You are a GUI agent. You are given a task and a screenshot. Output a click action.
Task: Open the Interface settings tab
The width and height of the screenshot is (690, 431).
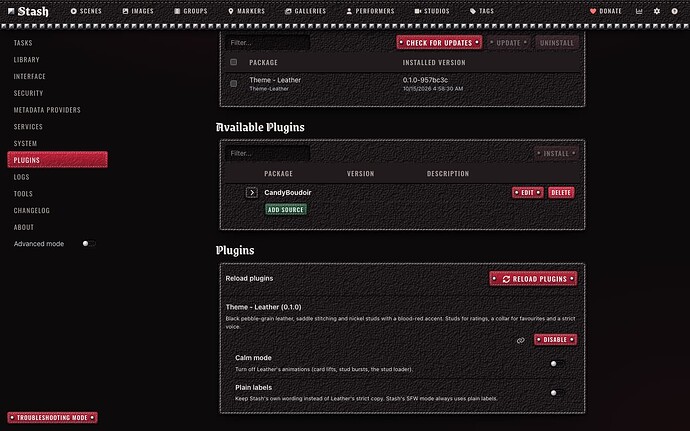(x=57, y=76)
